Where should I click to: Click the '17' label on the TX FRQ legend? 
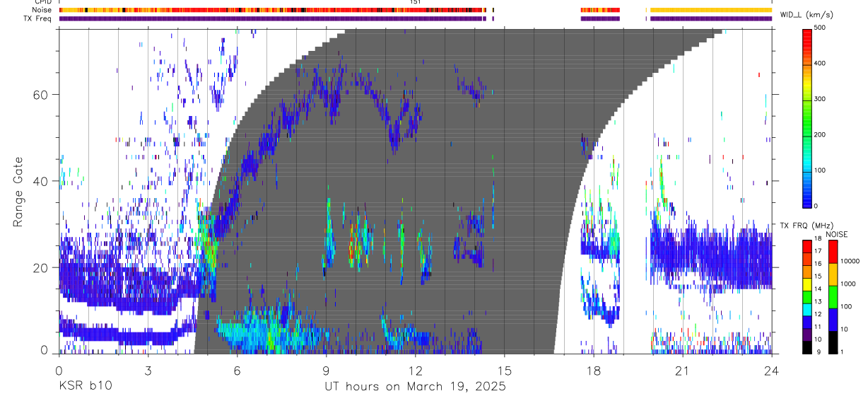click(x=817, y=251)
